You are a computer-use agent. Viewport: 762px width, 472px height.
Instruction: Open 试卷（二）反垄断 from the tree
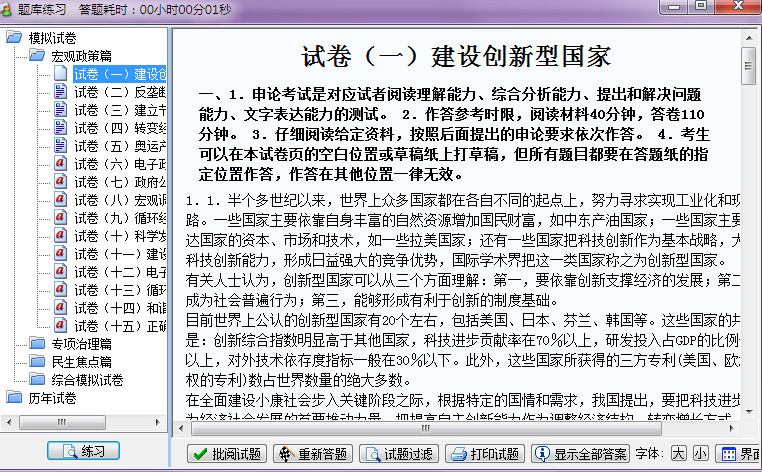click(120, 92)
